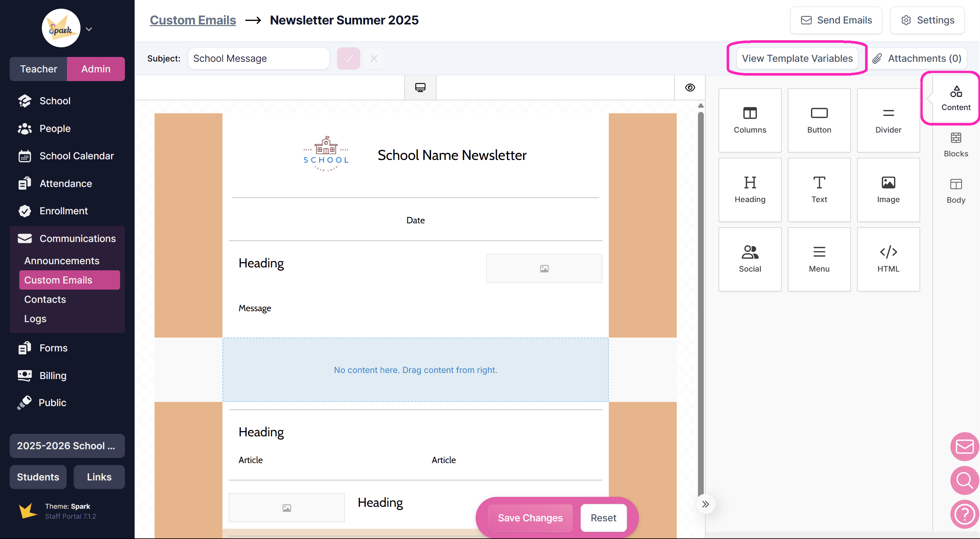
Task: Confirm subject with the checkmark button
Action: pos(348,59)
